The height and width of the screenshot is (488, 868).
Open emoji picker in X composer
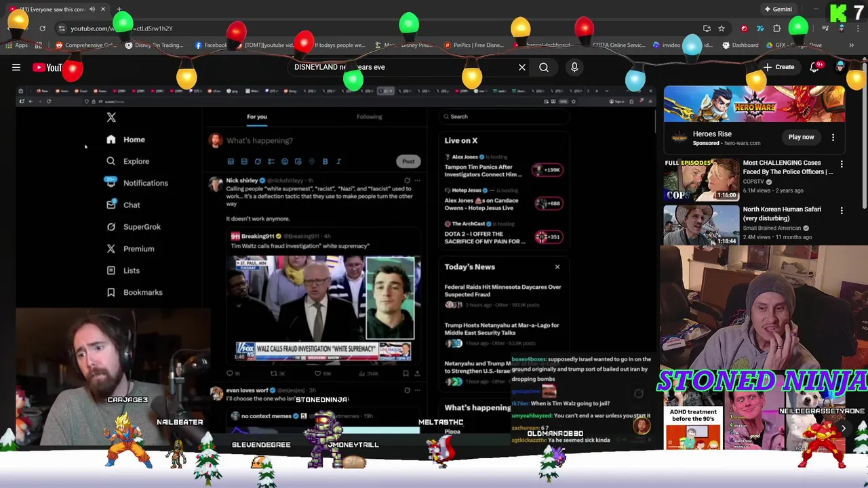(x=285, y=161)
